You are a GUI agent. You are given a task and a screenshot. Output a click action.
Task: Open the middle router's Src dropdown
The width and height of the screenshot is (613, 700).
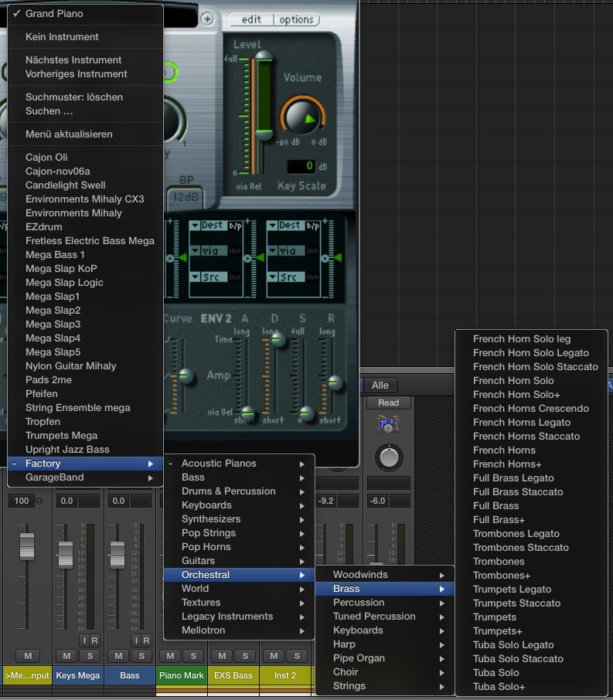tap(209, 277)
